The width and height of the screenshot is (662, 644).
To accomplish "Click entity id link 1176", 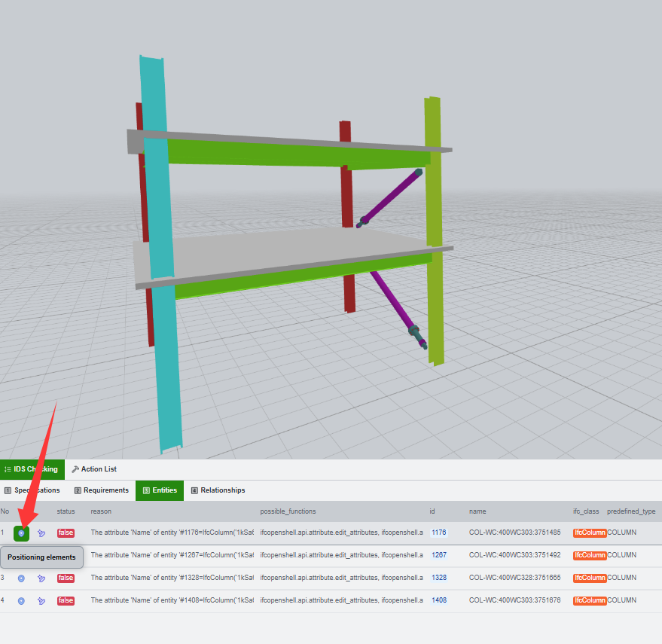I will [438, 533].
